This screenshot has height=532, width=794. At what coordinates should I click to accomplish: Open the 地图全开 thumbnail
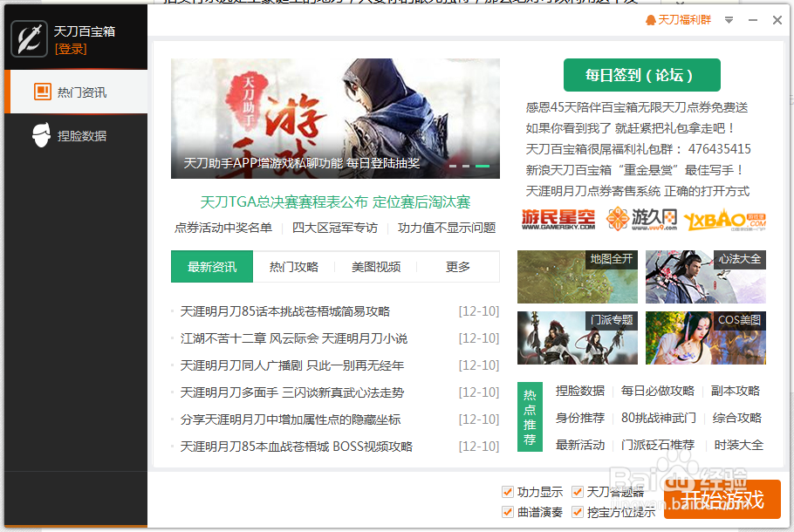pyautogui.click(x=578, y=276)
